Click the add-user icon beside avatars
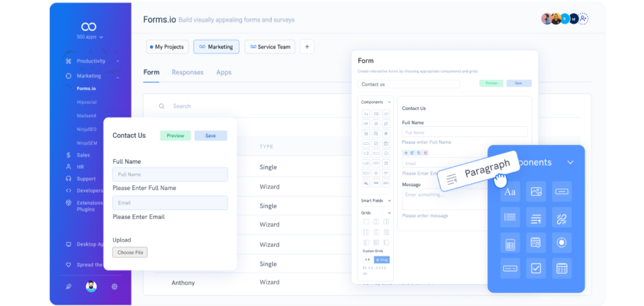The width and height of the screenshot is (644, 306). point(584,19)
